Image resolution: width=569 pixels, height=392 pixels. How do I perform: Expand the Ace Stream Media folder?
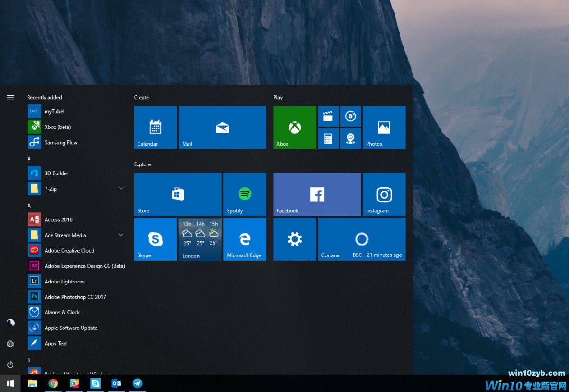(x=121, y=235)
